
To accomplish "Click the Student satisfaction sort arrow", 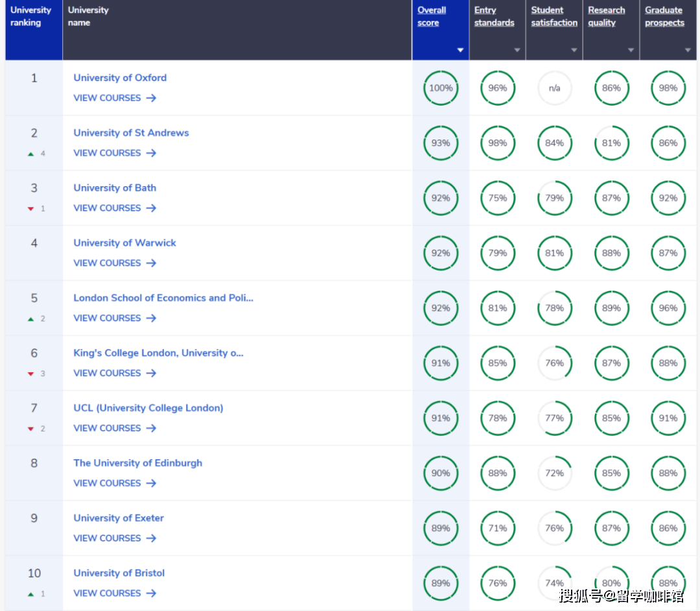I will [574, 50].
